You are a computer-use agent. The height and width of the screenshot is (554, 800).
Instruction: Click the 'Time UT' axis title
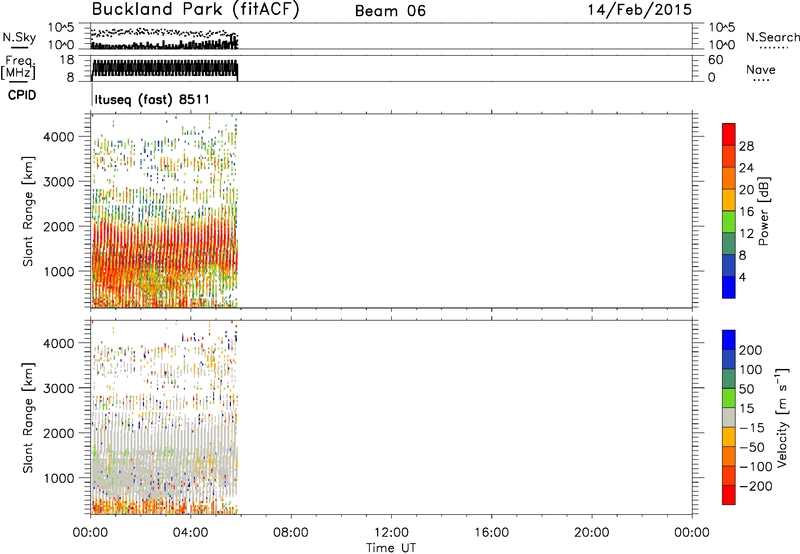coord(391,548)
